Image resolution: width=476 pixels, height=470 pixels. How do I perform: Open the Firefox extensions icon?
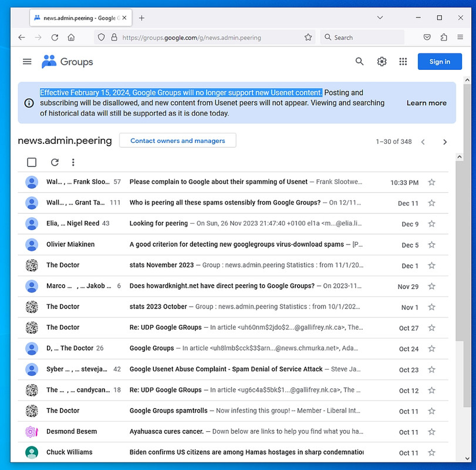[x=444, y=38]
